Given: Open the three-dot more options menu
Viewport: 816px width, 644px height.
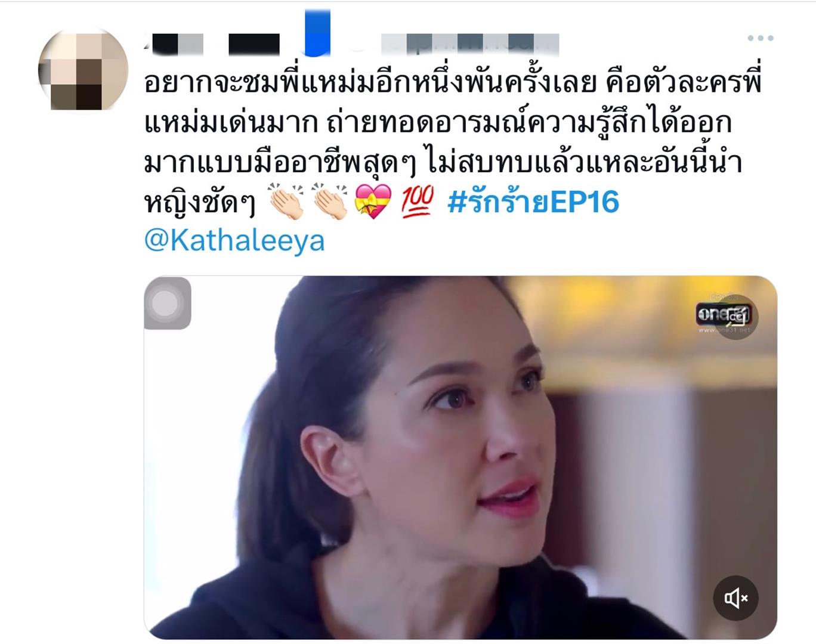Looking at the screenshot, I should [761, 38].
